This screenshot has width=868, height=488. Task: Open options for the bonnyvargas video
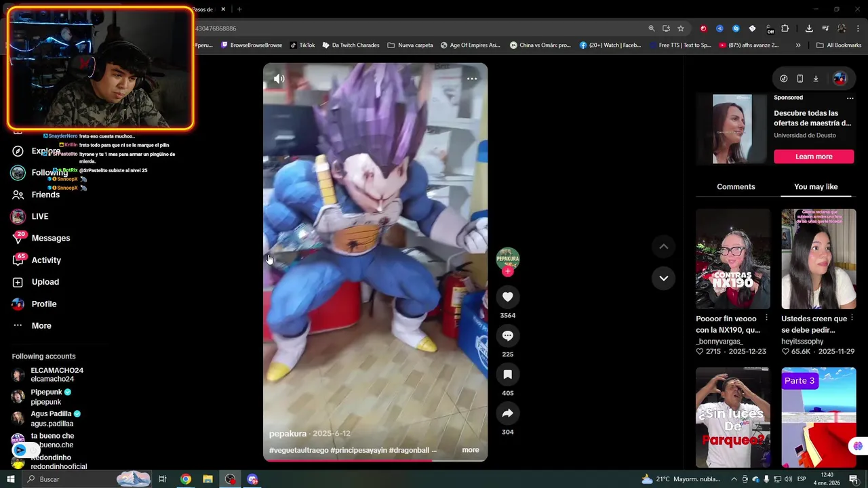[766, 318]
